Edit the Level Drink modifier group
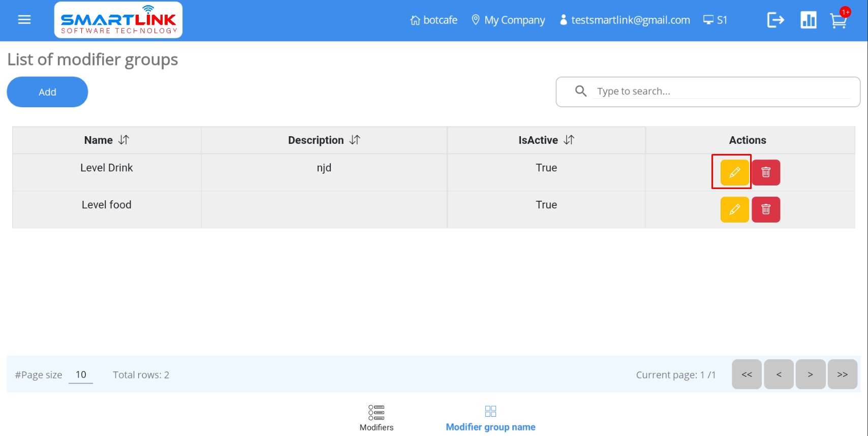 click(x=734, y=172)
